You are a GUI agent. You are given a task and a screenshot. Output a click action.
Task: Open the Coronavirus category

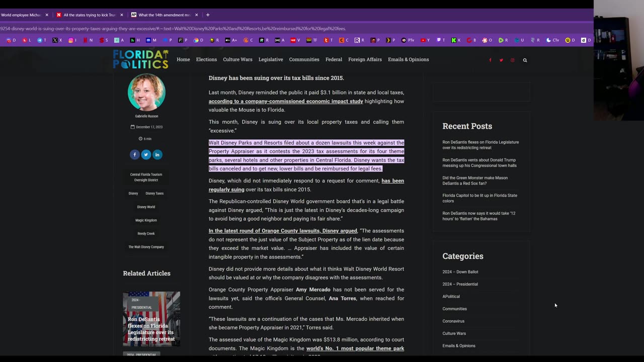coord(453,321)
